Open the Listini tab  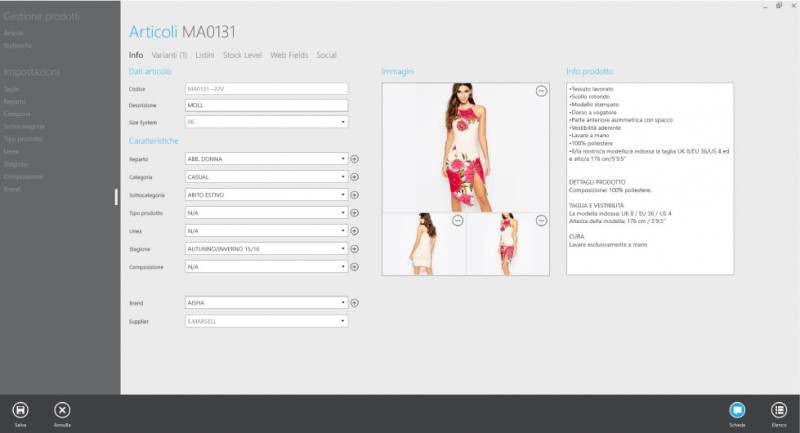[205, 55]
